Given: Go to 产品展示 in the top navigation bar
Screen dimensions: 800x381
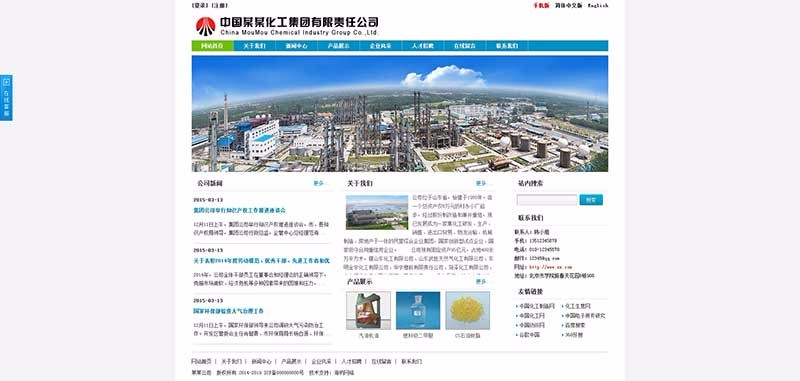Looking at the screenshot, I should tap(338, 46).
